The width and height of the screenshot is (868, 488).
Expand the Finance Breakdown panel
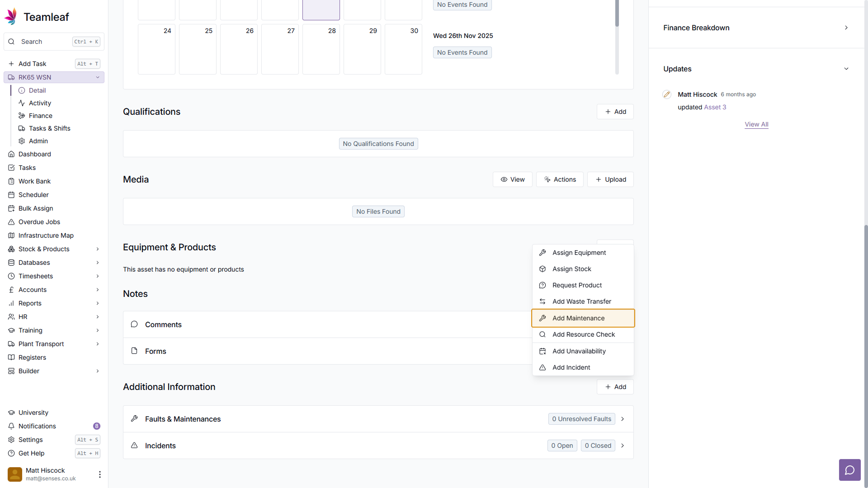click(846, 28)
